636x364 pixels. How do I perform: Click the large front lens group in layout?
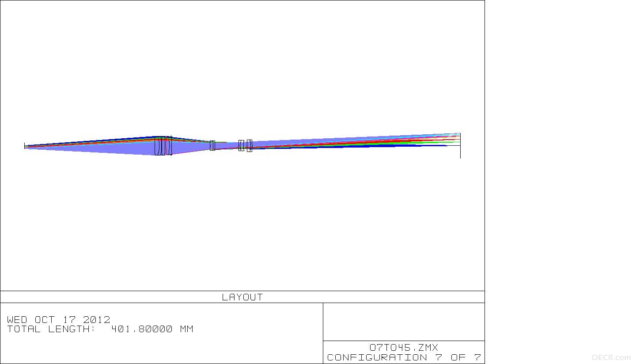tap(163, 146)
